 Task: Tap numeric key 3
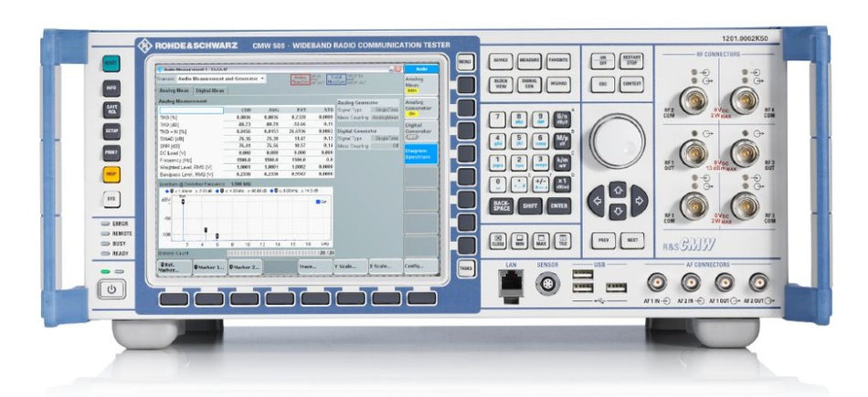540,162
